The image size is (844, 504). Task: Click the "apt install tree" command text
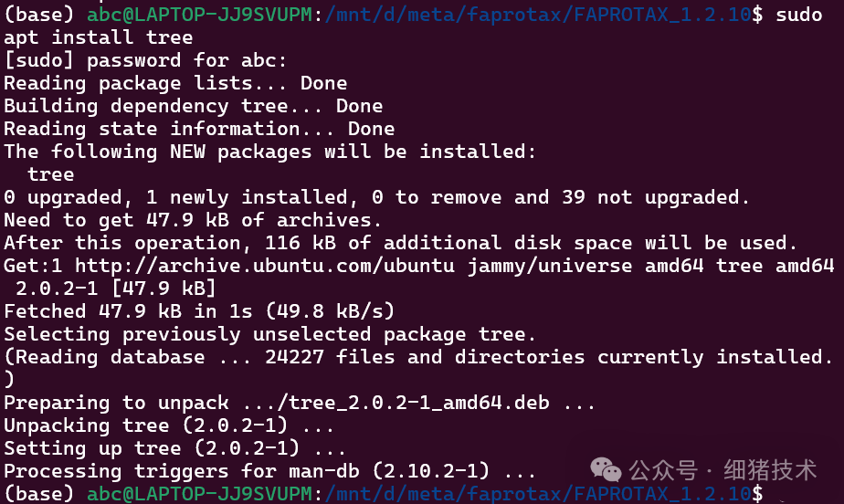coord(99,37)
